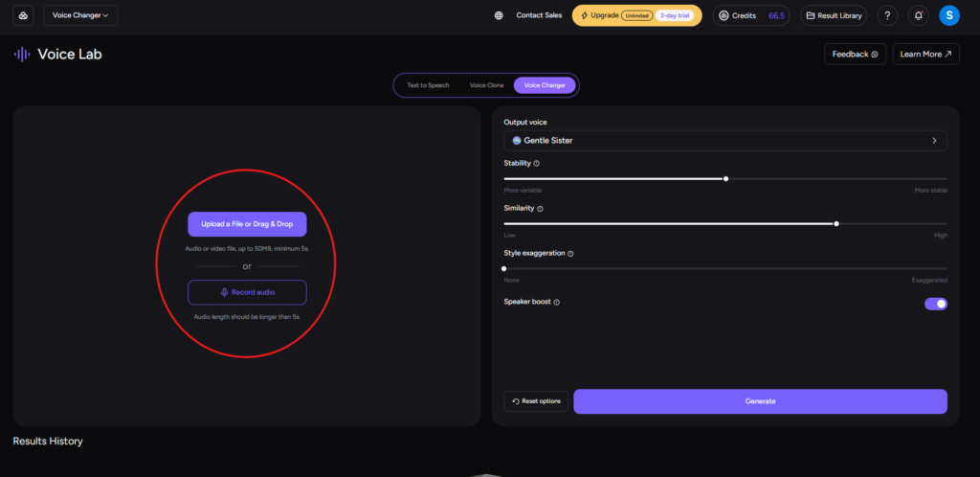The height and width of the screenshot is (477, 980).
Task: Switch to Text to Speech tab
Action: [x=428, y=85]
